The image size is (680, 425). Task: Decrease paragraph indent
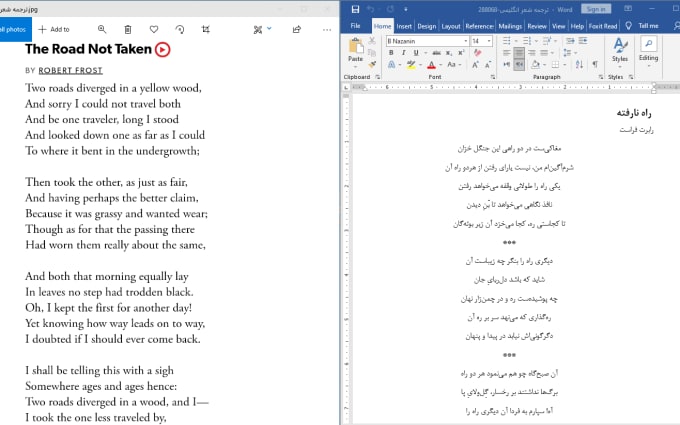(x=570, y=41)
